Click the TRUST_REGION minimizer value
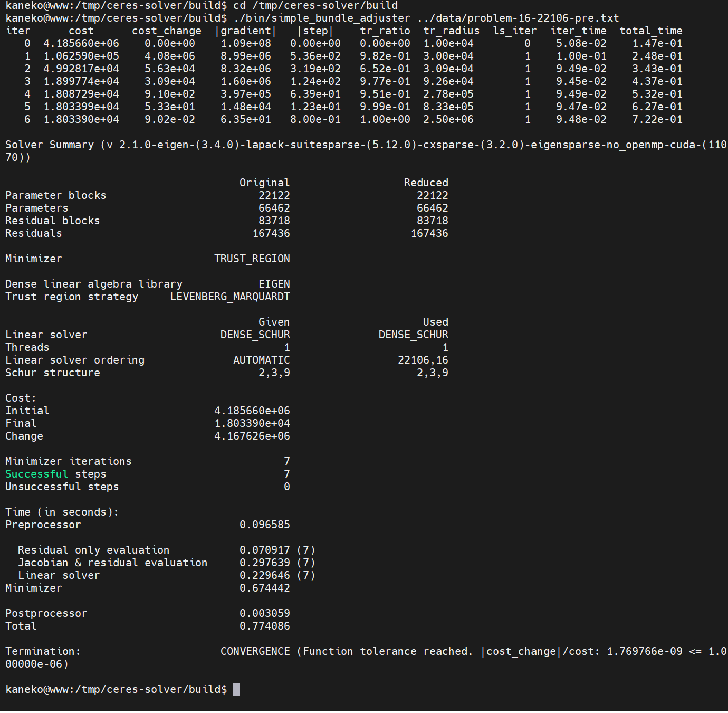This screenshot has width=728, height=713. [252, 259]
